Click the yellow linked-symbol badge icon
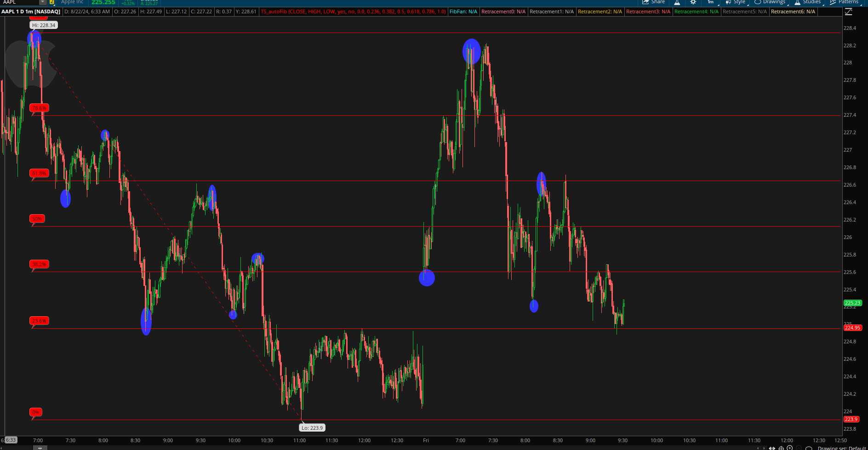This screenshot has height=450, width=868. (52, 2)
